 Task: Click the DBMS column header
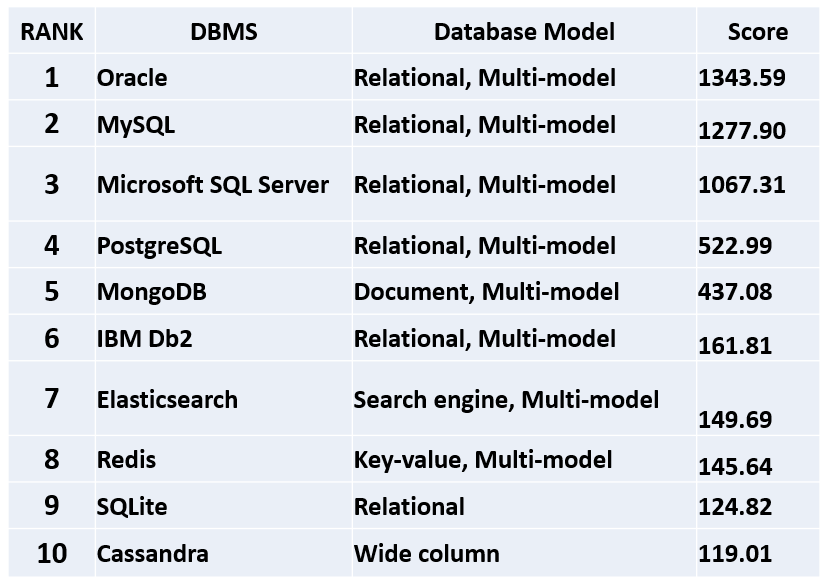pos(223,31)
